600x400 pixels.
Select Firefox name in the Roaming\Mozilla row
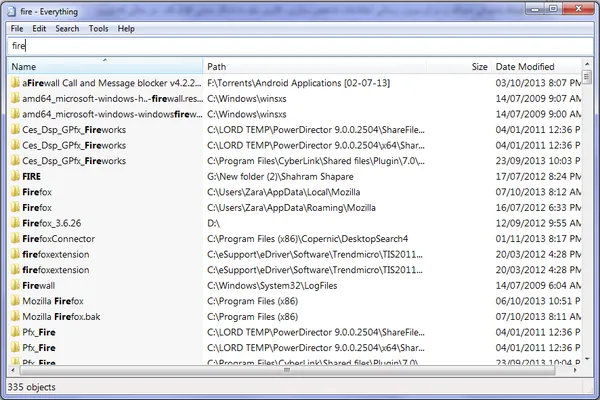coord(37,208)
